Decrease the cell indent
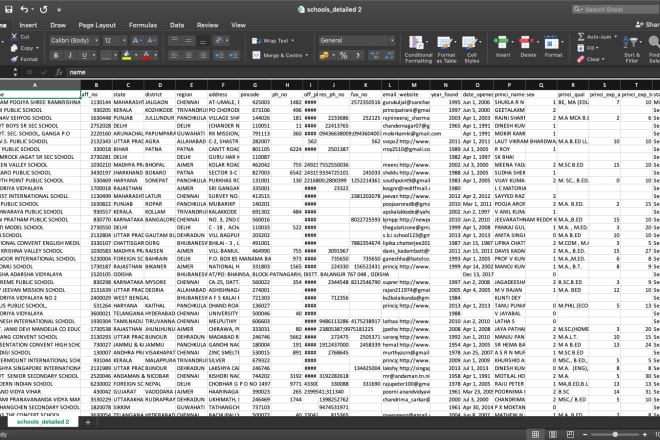Screen dimensions: 660x440 pyautogui.click(x=219, y=55)
